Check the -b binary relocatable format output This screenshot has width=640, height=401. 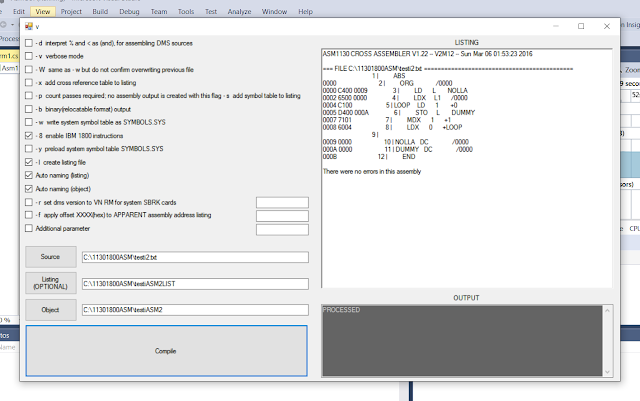29,109
